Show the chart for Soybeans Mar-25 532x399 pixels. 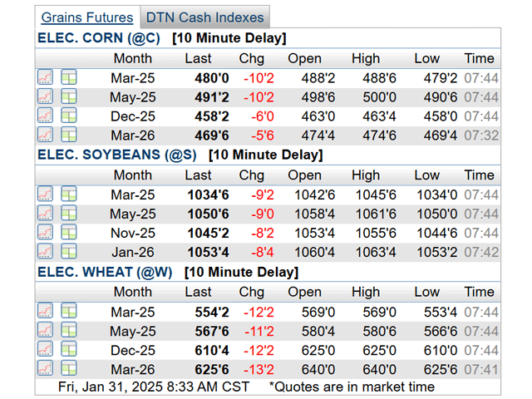(x=45, y=194)
